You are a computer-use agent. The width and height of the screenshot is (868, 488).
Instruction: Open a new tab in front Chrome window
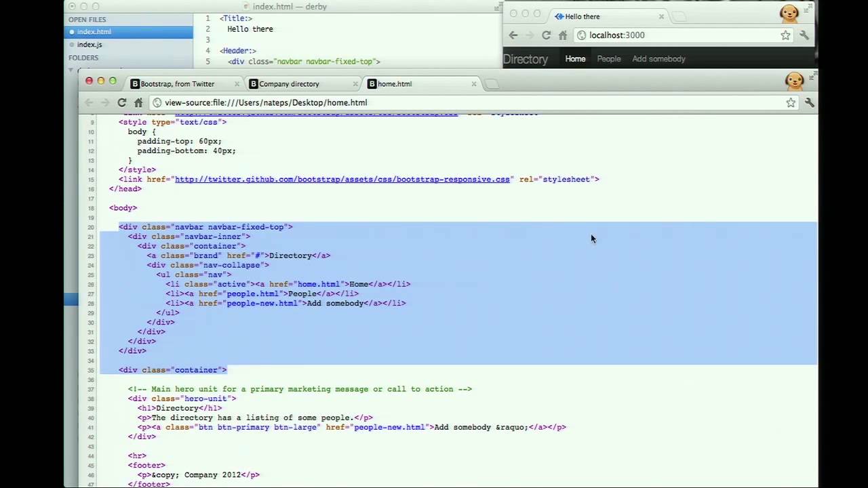492,84
